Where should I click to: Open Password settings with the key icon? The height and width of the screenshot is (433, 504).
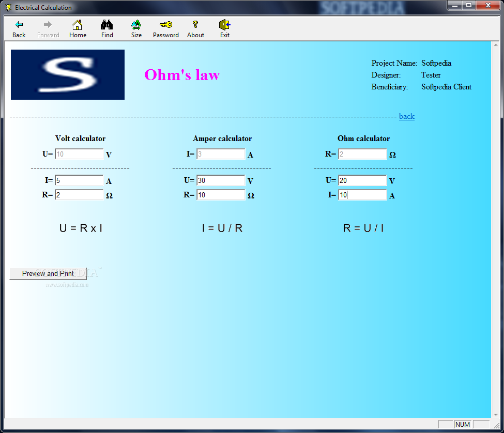point(166,29)
